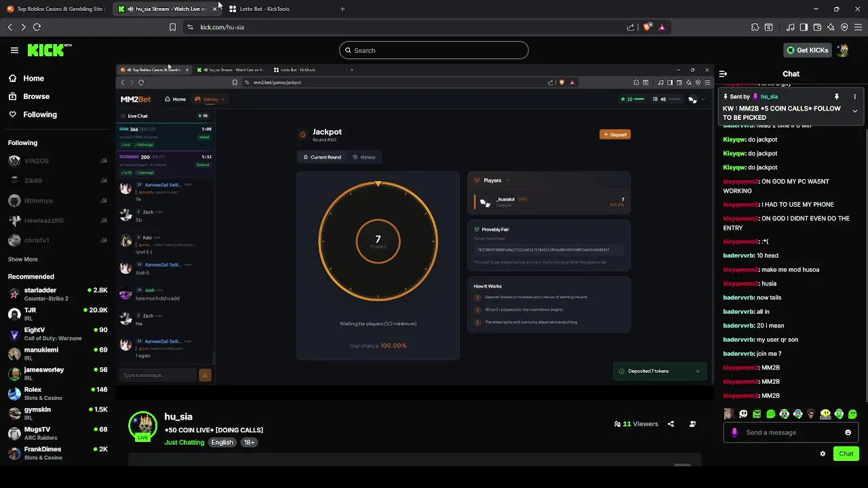Screen dimensions: 868x488
Task: Collapse the chat panel
Action: click(723, 74)
